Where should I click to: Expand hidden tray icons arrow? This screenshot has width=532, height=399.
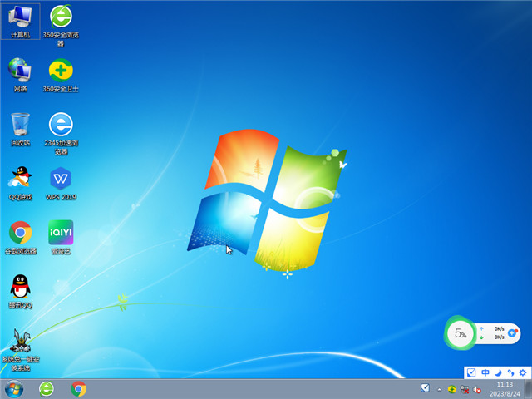coord(440,390)
